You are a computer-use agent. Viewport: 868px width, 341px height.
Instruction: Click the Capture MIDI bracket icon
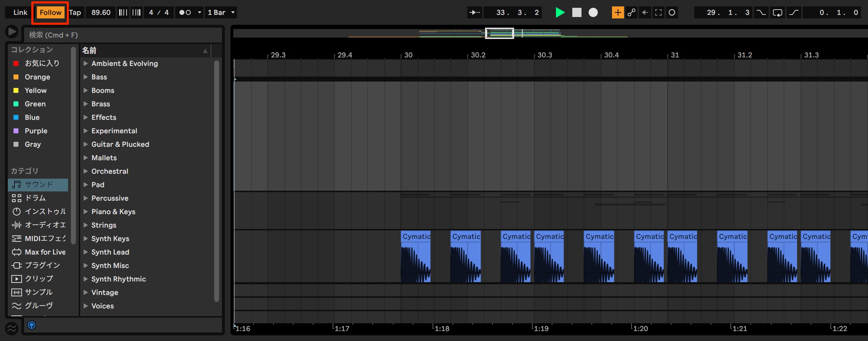(x=658, y=12)
